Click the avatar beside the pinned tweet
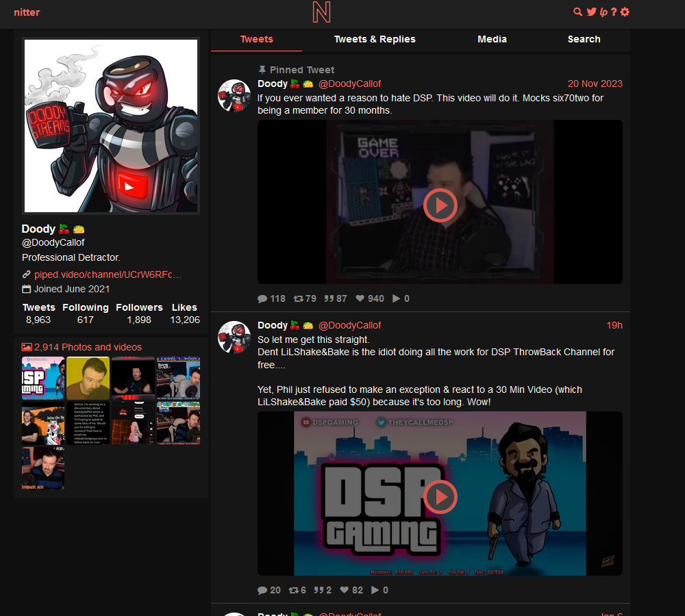This screenshot has height=616, width=685. (x=234, y=96)
